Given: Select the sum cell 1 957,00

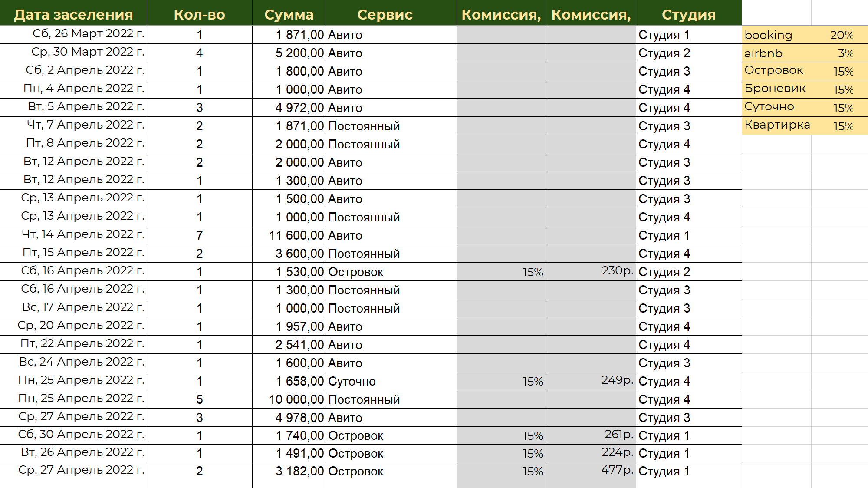Looking at the screenshot, I should point(289,326).
